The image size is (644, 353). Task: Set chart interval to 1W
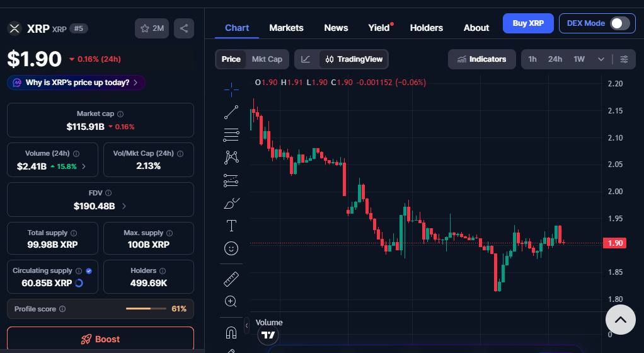(579, 59)
